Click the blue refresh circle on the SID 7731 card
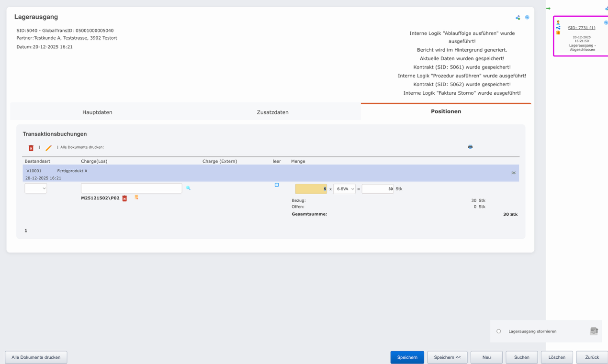This screenshot has width=608, height=364. coord(606,22)
